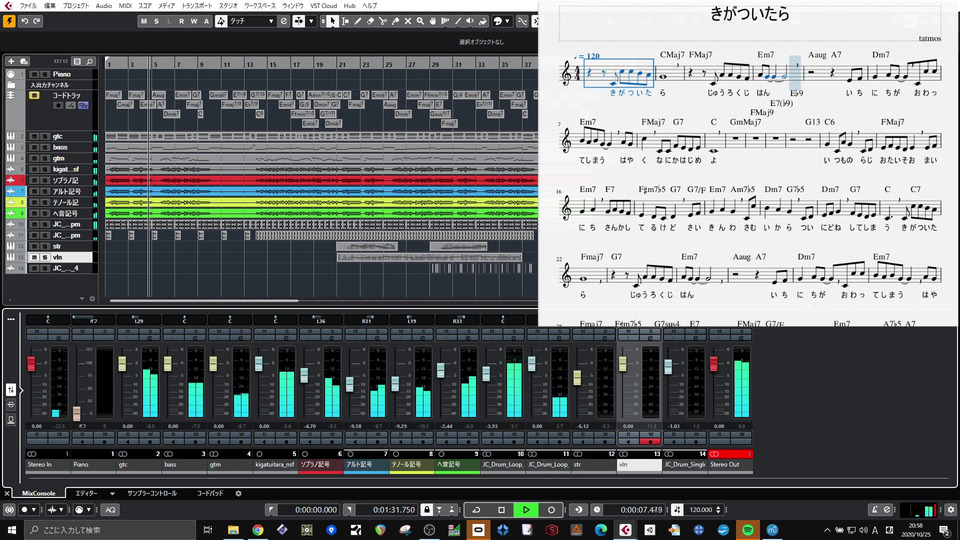
Task: Select the Play speaker tool
Action: tap(470, 21)
